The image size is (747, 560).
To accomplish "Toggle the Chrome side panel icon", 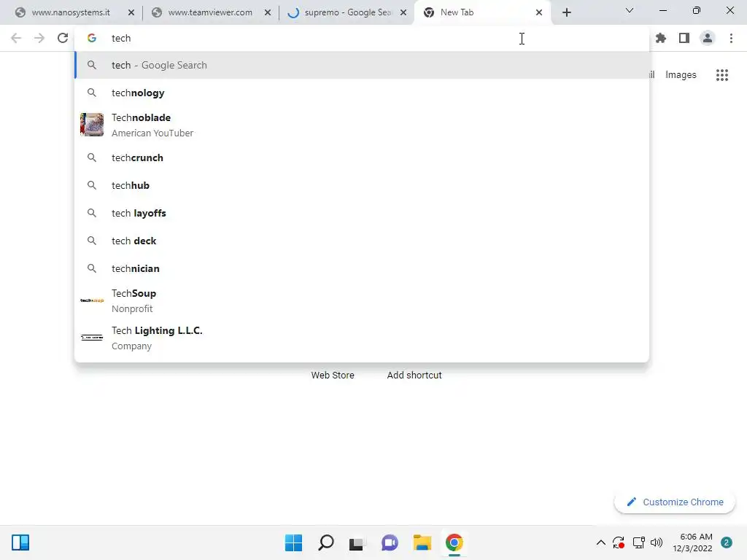I will (x=684, y=38).
